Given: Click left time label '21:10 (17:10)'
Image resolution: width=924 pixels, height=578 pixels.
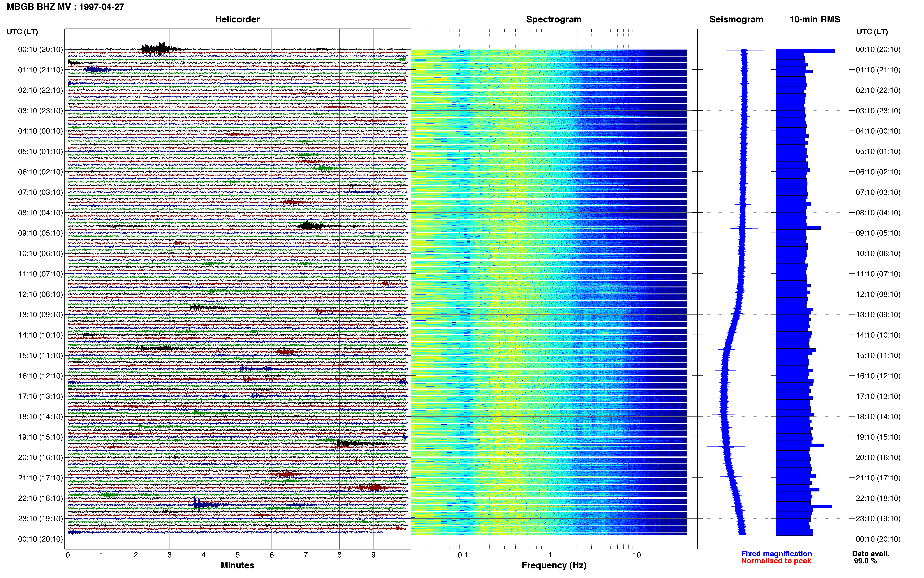Looking at the screenshot, I should (x=40, y=478).
